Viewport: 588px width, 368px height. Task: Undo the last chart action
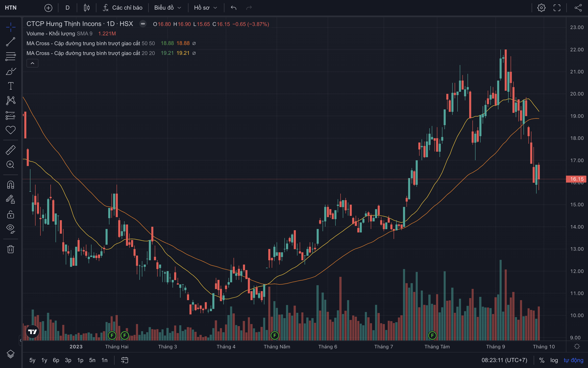coord(234,8)
